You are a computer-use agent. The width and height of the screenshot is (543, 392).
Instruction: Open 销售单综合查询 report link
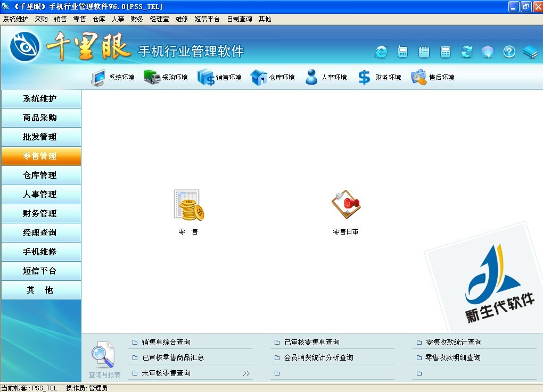click(166, 342)
